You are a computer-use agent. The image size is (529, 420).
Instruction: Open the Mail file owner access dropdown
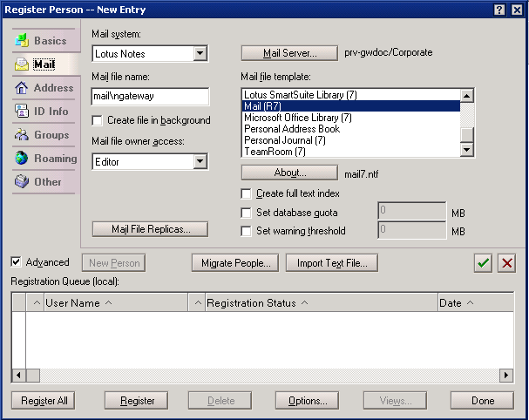pyautogui.click(x=200, y=161)
